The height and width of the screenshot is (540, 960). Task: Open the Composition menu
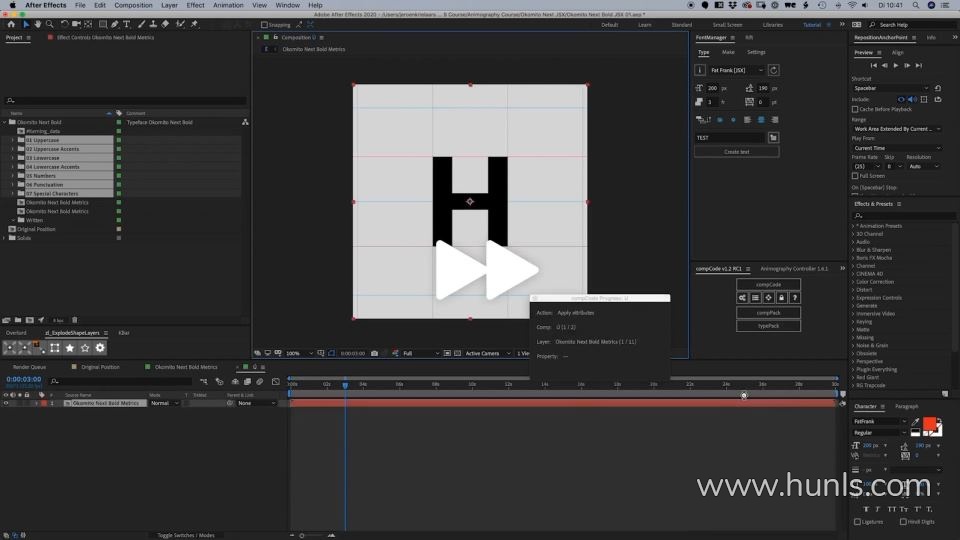click(x=133, y=5)
